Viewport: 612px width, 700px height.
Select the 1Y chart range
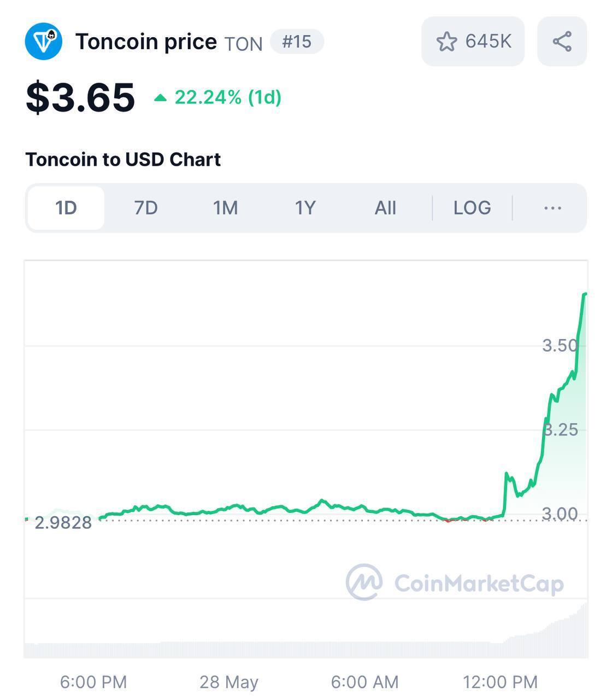[305, 208]
